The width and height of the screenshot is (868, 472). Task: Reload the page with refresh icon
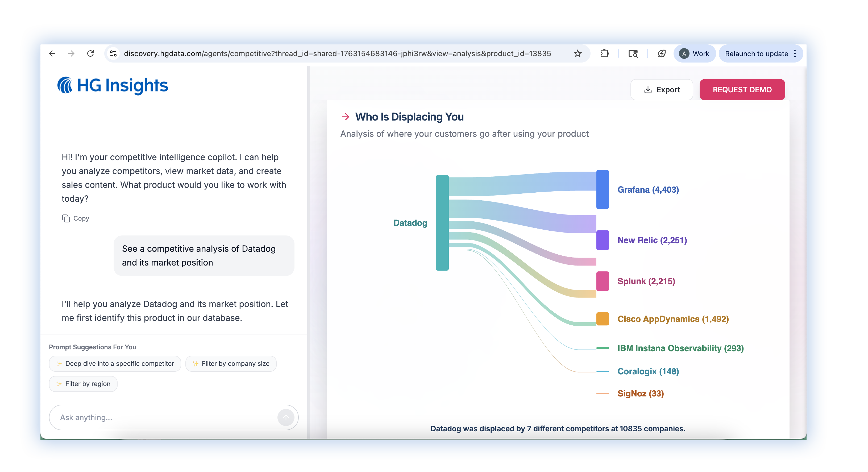pos(90,53)
